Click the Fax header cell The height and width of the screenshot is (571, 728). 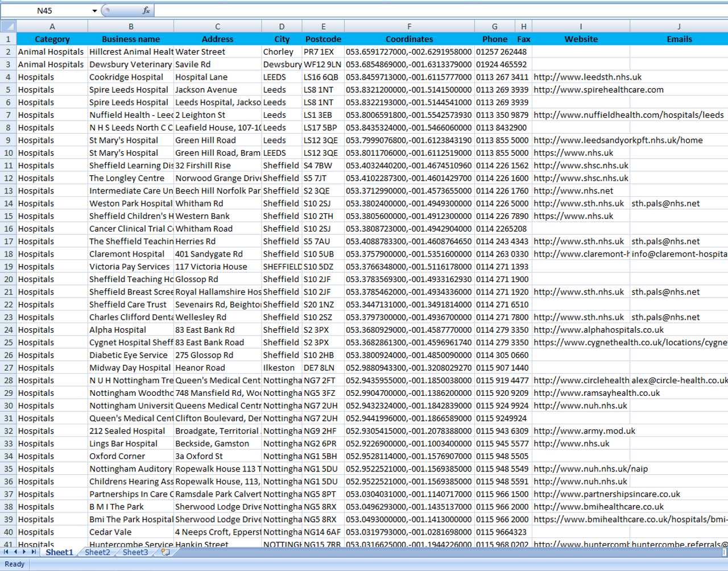tap(524, 39)
